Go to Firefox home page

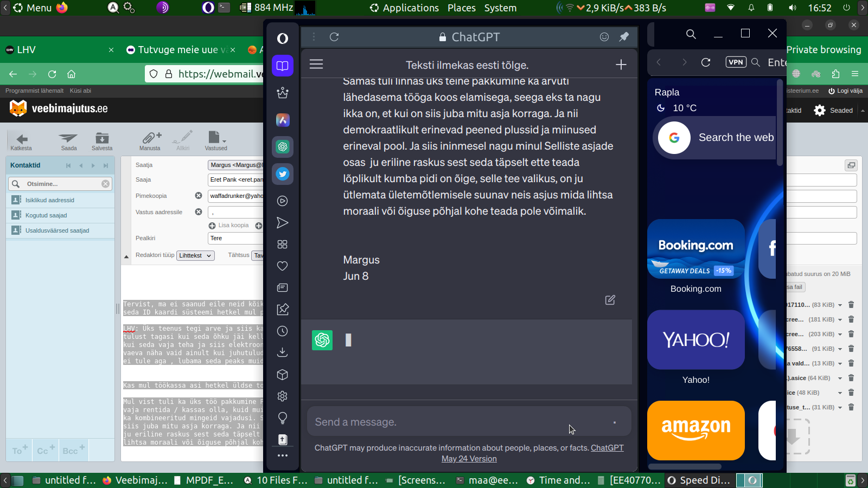(72, 74)
